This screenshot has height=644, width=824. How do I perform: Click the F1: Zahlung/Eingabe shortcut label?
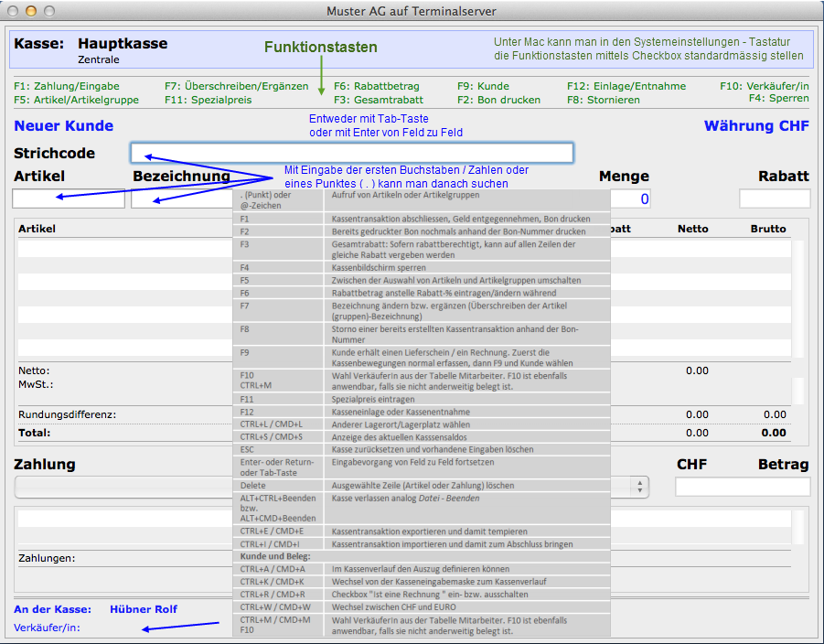67,87
